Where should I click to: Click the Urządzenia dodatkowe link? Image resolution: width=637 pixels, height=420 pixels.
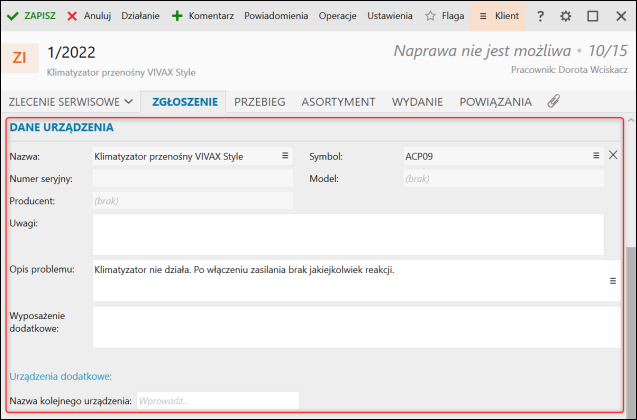tap(61, 377)
